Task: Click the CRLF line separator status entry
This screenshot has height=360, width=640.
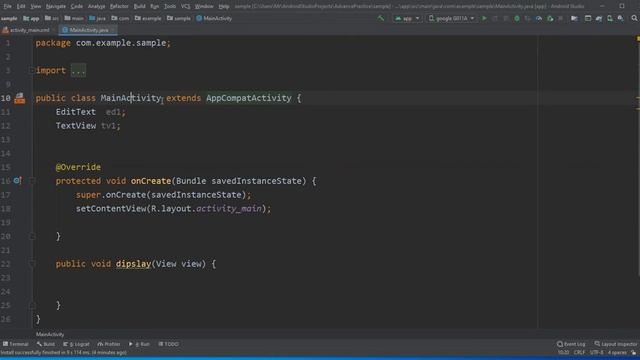Action: pos(579,353)
